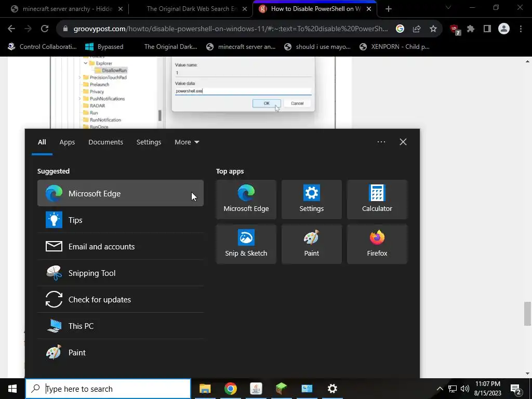532x399 pixels.
Task: Share this page from address bar
Action: tap(417, 29)
